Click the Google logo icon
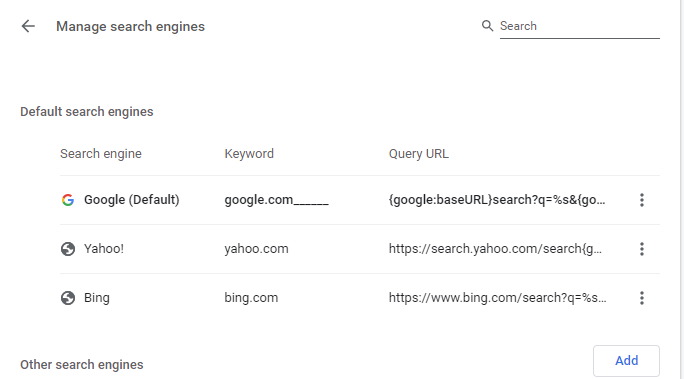Image resolution: width=684 pixels, height=379 pixels. [68, 200]
